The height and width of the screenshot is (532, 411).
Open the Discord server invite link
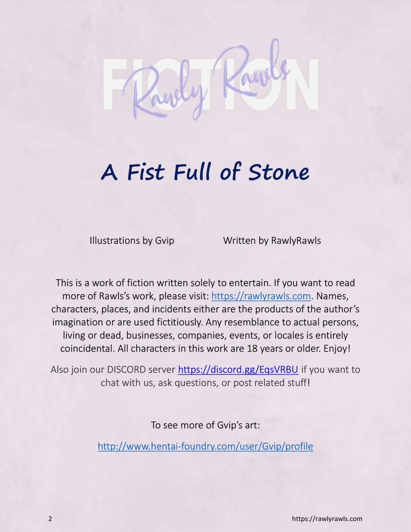tap(238, 370)
